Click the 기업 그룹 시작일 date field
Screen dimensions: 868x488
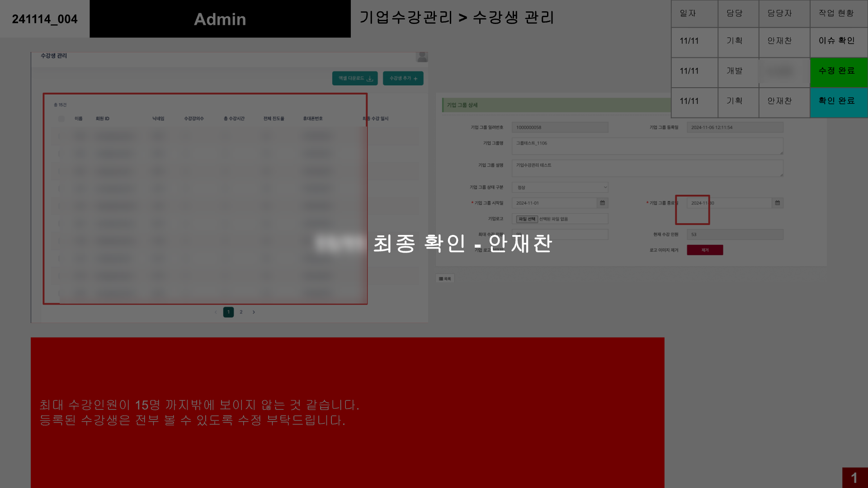pos(554,203)
